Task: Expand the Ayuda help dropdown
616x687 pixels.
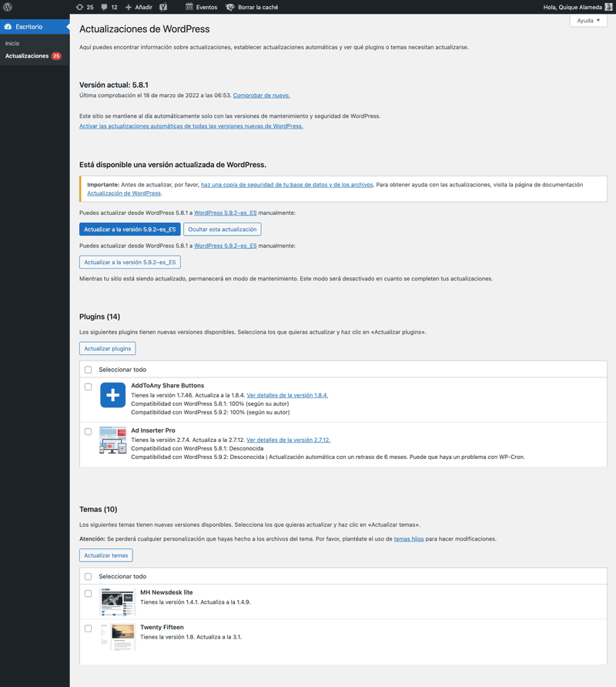Action: (588, 21)
